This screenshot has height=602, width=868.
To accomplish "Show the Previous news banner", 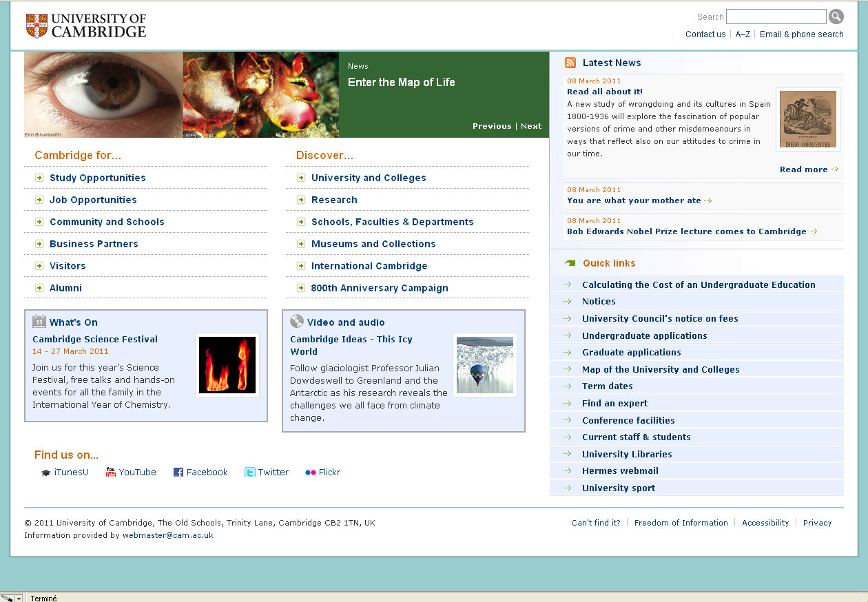I will pos(492,126).
